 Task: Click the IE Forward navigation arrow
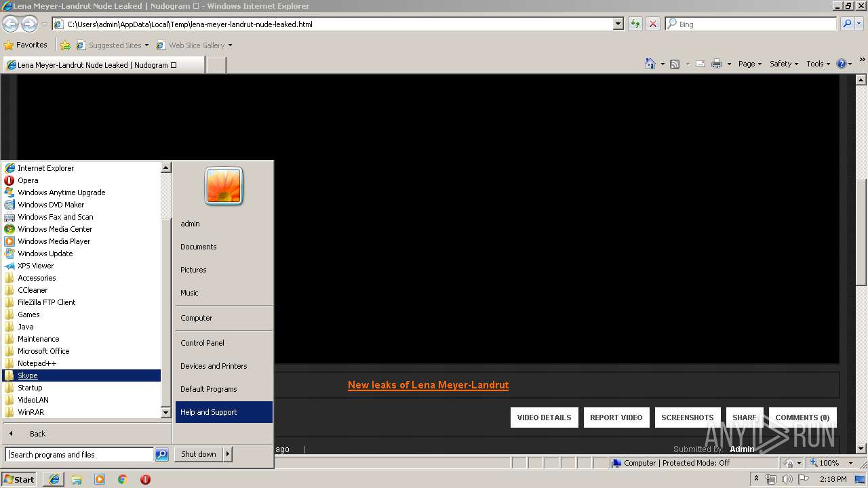(x=29, y=24)
